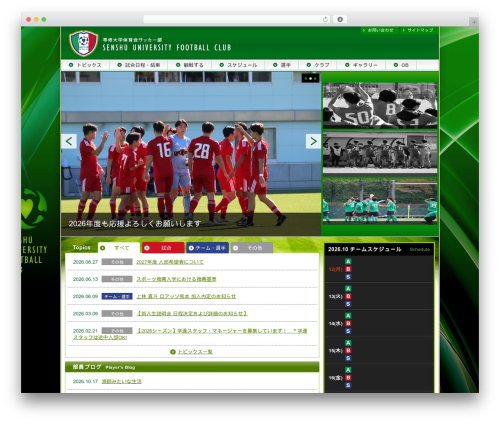
Task: Open the 2026.02.21 staff recruitment topic
Action: [190, 334]
